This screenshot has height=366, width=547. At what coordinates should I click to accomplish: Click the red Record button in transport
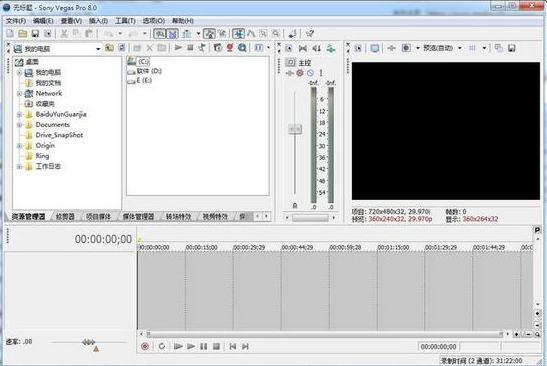tap(145, 346)
